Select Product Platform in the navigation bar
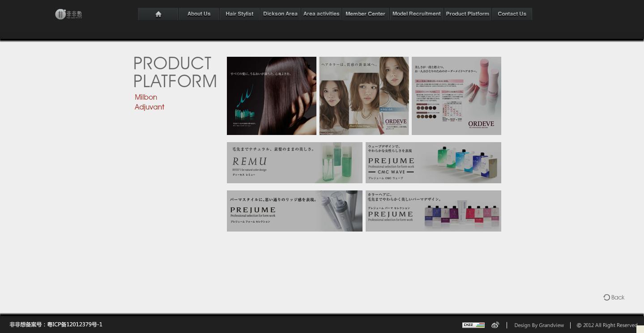The width and height of the screenshot is (644, 333). (467, 14)
